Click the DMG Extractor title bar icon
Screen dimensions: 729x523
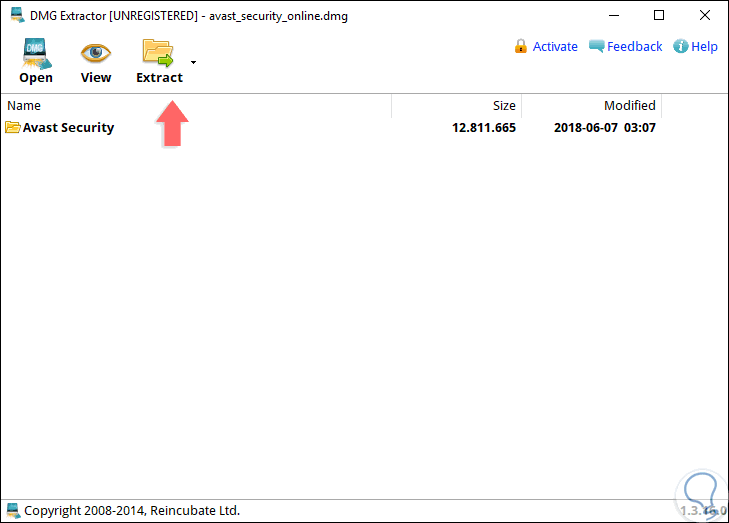(17, 15)
